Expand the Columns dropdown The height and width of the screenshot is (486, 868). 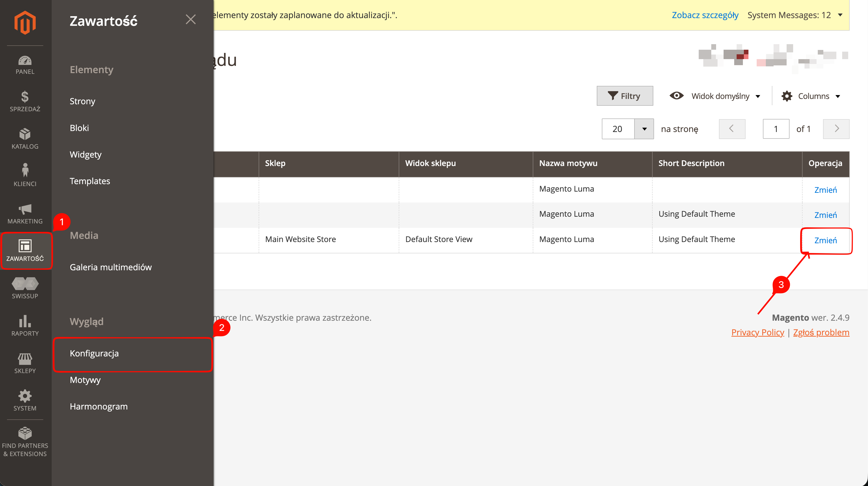(x=811, y=96)
